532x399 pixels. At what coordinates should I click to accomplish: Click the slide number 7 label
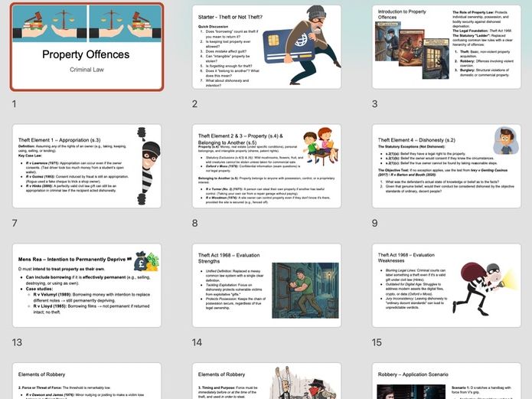pos(15,223)
